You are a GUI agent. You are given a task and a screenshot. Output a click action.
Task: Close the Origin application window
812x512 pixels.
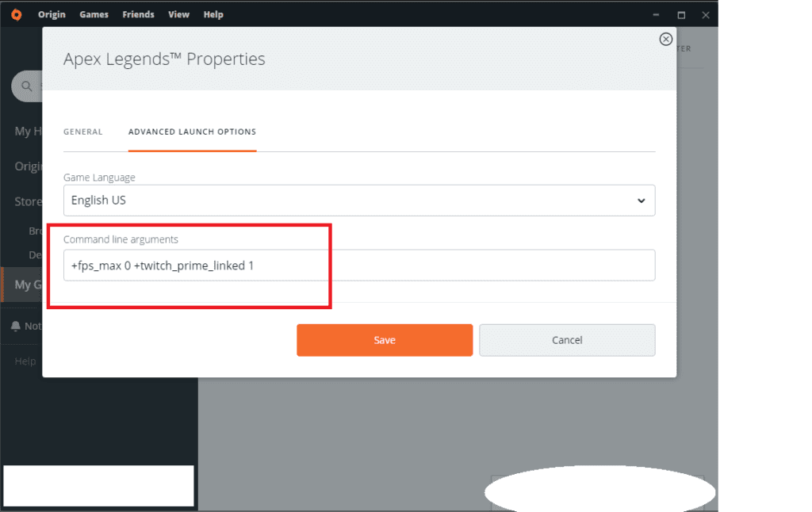pos(705,14)
